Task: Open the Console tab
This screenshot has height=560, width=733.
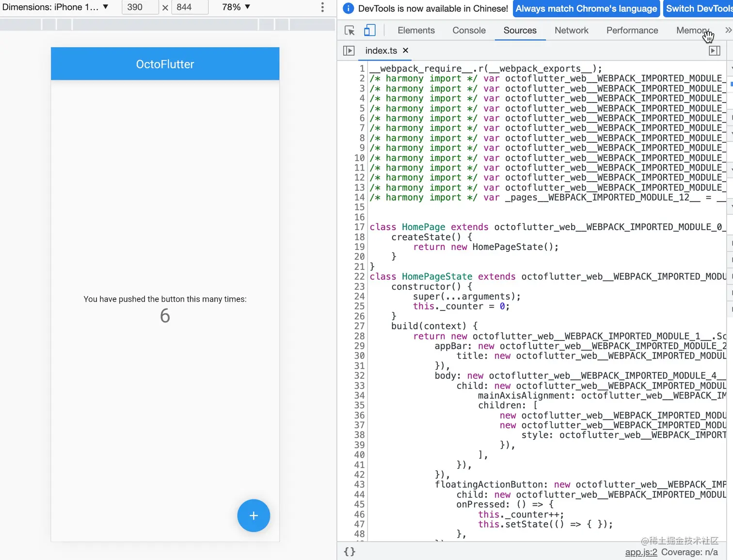Action: [469, 31]
